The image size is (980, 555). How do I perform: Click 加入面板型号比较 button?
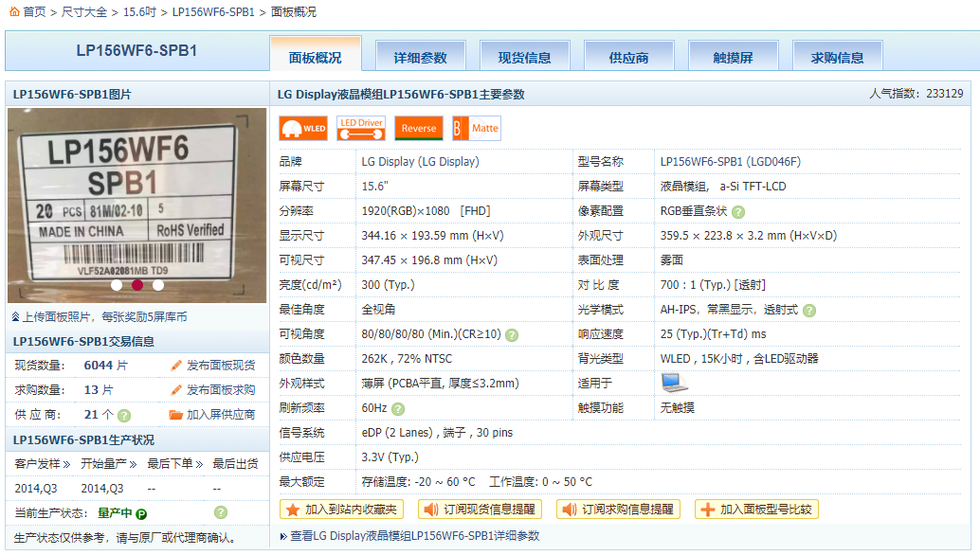(756, 510)
